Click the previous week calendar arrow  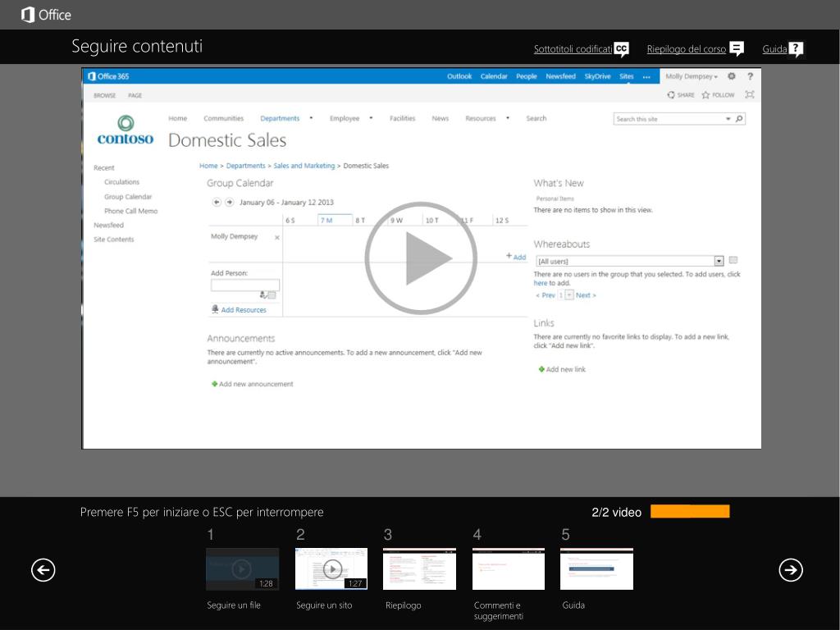pos(217,202)
